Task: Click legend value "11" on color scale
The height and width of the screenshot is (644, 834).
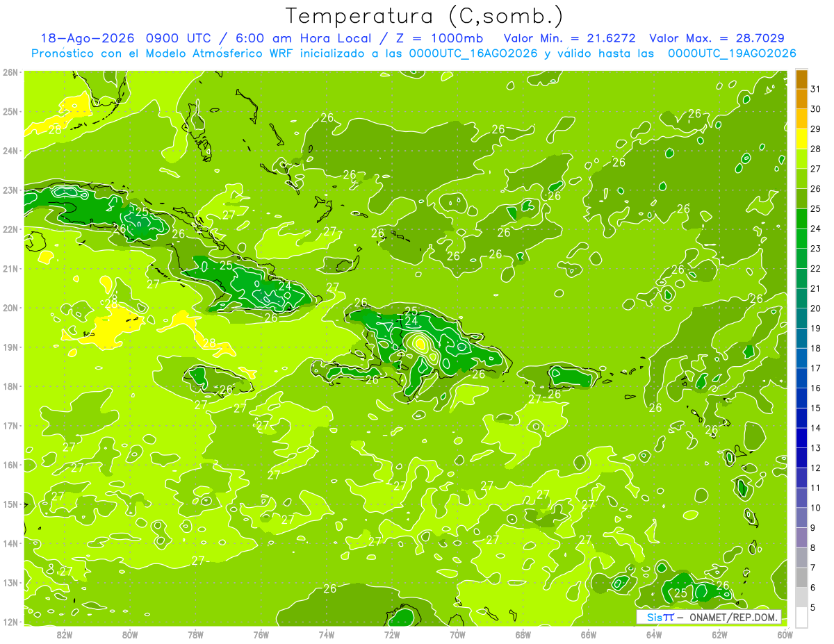Action: [815, 488]
